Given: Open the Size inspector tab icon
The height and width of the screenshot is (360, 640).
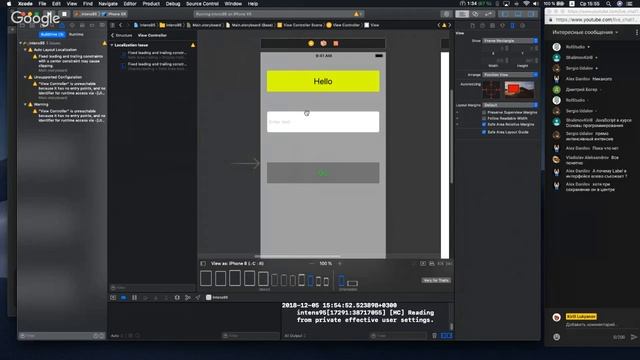Looking at the screenshot, I should click(513, 25).
